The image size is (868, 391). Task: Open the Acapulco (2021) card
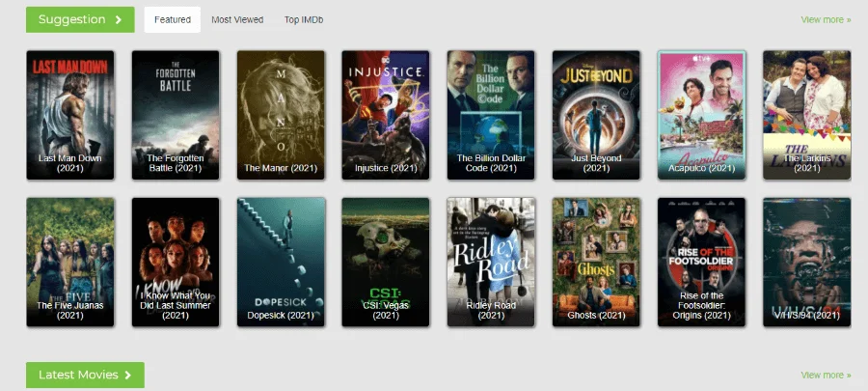click(x=702, y=115)
